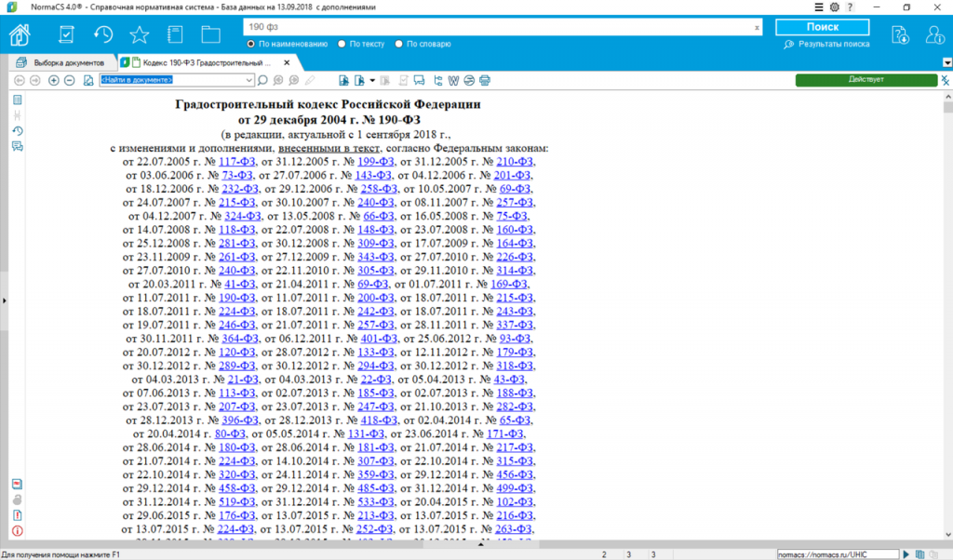
Task: Open the home page icon
Action: [20, 34]
